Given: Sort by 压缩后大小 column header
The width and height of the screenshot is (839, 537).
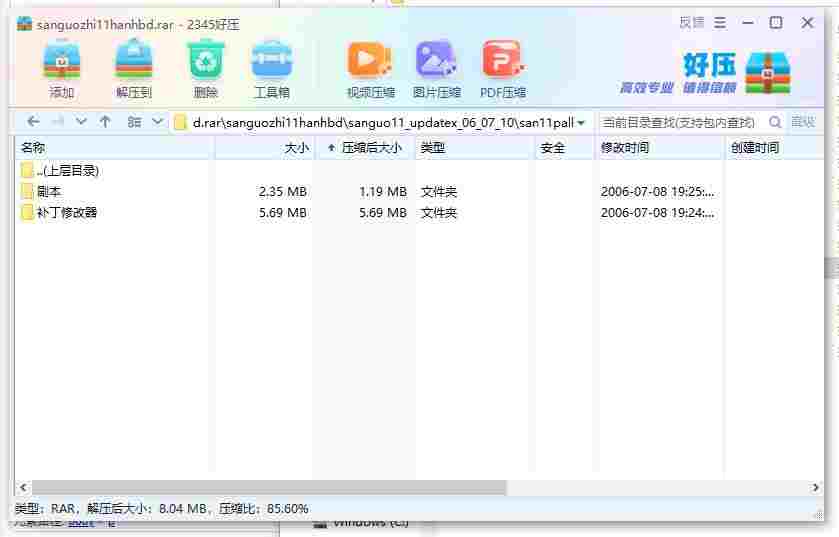Looking at the screenshot, I should coord(366,148).
